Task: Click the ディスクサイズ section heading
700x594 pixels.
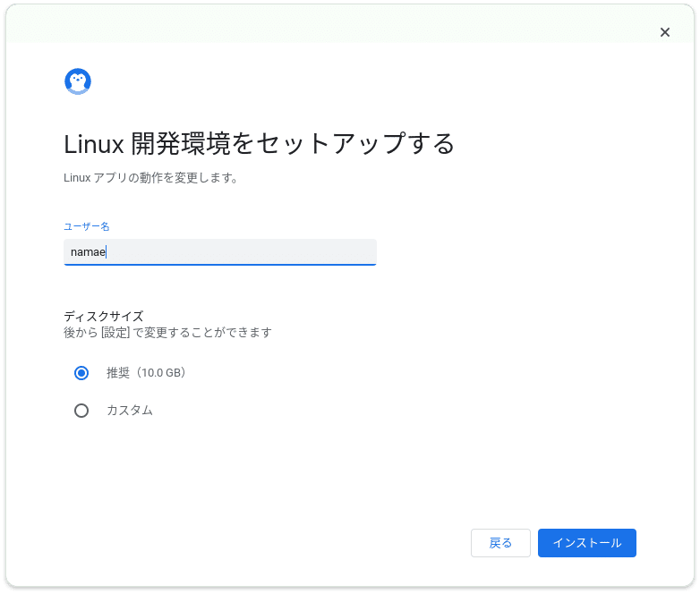Action: pyautogui.click(x=104, y=316)
